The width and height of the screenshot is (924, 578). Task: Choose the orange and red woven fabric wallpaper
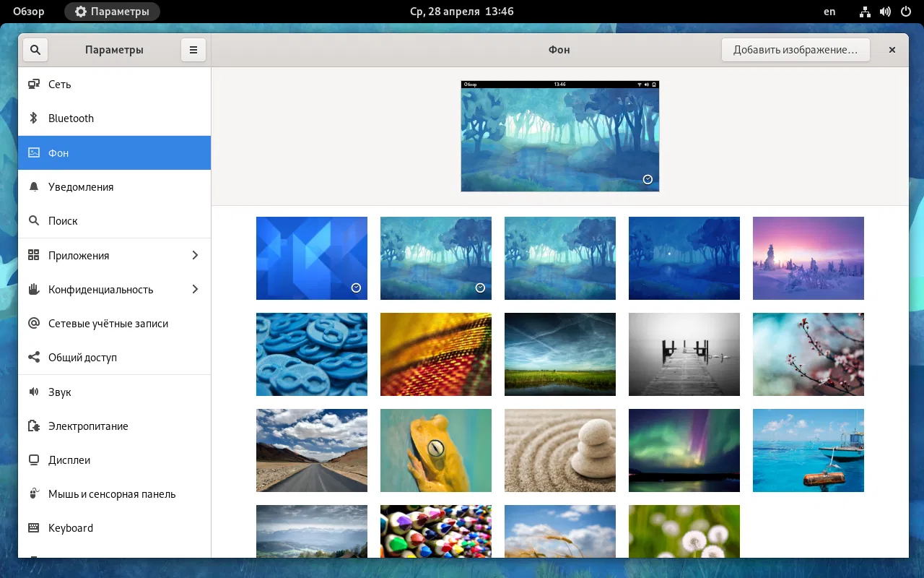click(x=436, y=354)
